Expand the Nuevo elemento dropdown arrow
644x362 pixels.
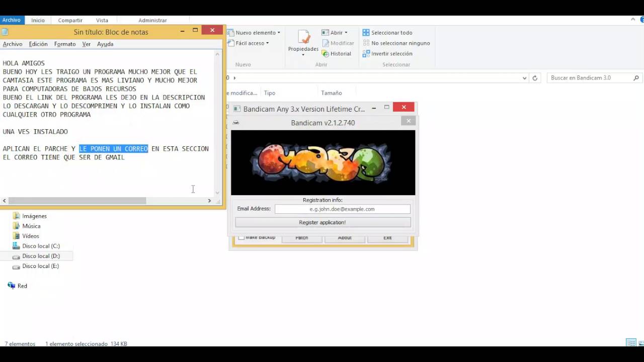point(279,33)
